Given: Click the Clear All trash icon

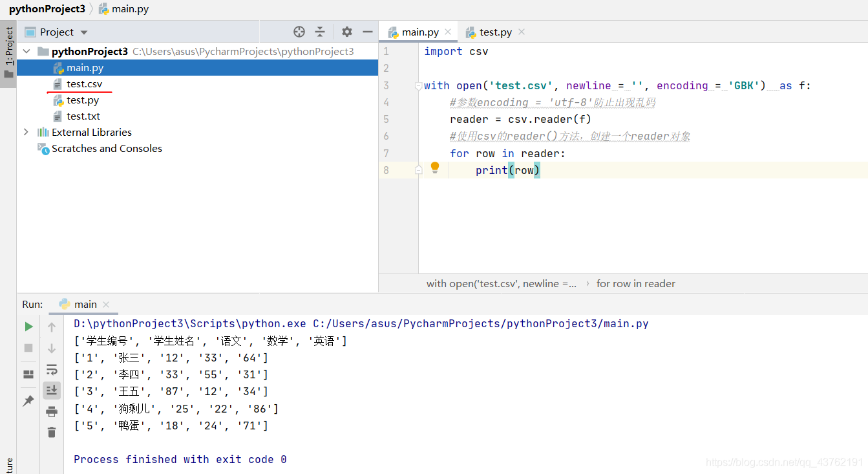Looking at the screenshot, I should 52,432.
